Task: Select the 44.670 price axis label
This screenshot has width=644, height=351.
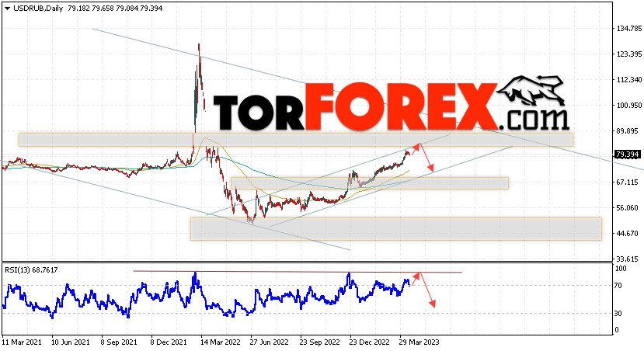Action: point(628,234)
